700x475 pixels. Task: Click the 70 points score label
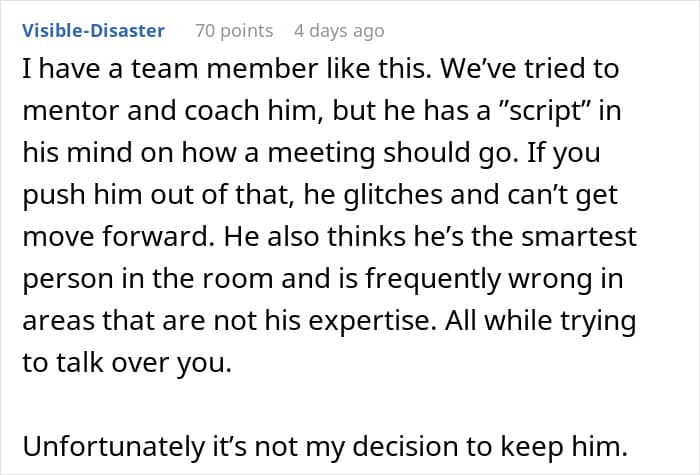click(234, 31)
